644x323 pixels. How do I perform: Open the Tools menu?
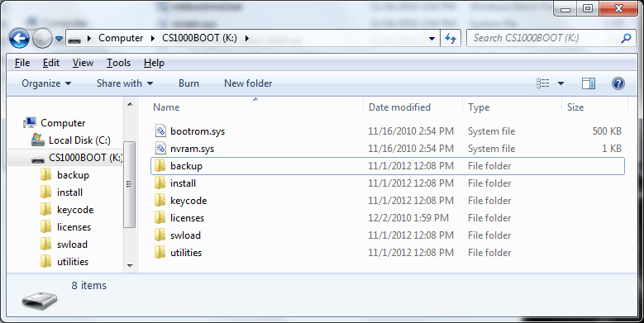[x=119, y=63]
